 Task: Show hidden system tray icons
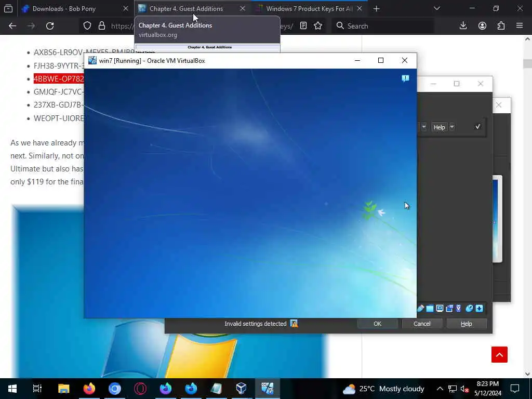(440, 389)
